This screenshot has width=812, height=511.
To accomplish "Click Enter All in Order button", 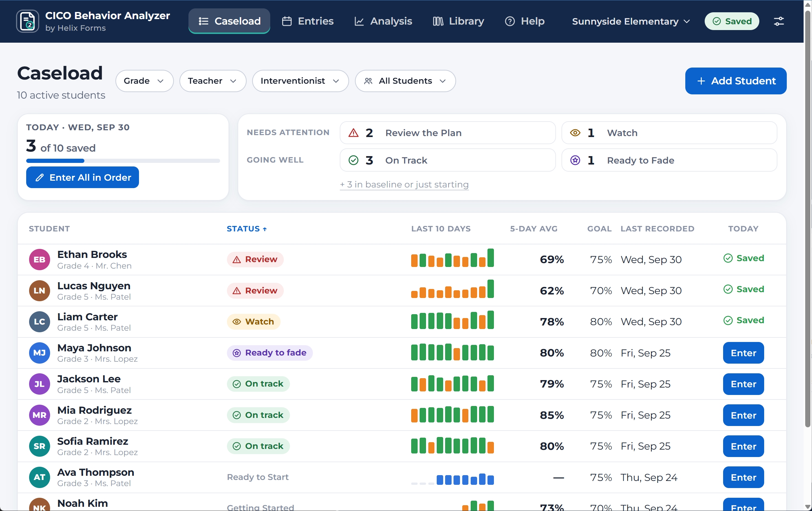I will pyautogui.click(x=83, y=177).
